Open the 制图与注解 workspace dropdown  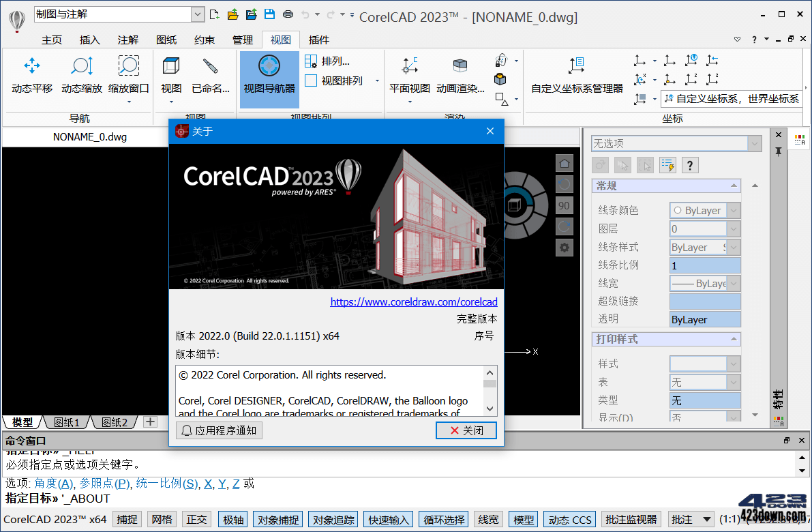(198, 14)
